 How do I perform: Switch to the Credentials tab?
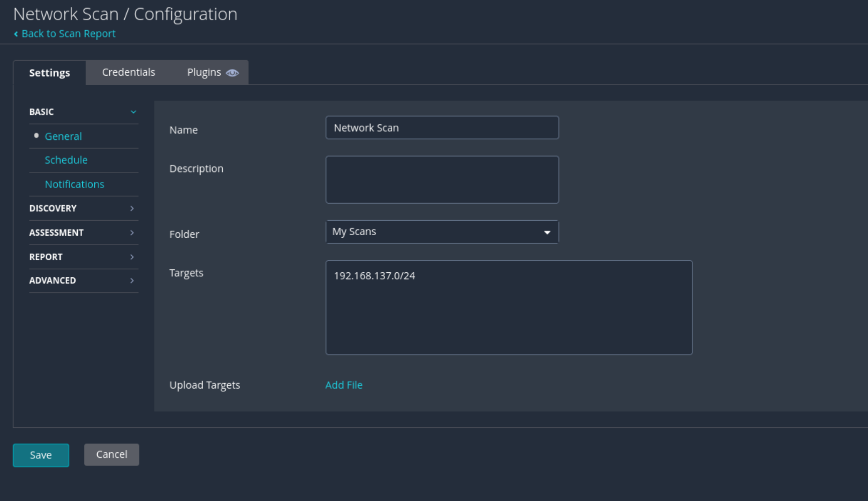[128, 72]
